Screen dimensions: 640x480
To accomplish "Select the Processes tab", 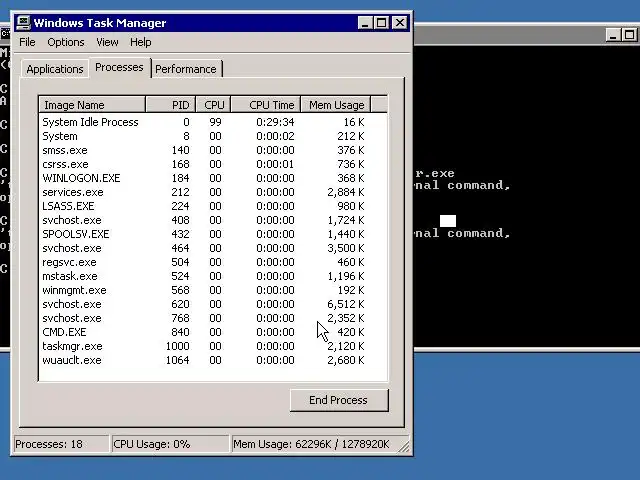I will point(119,67).
